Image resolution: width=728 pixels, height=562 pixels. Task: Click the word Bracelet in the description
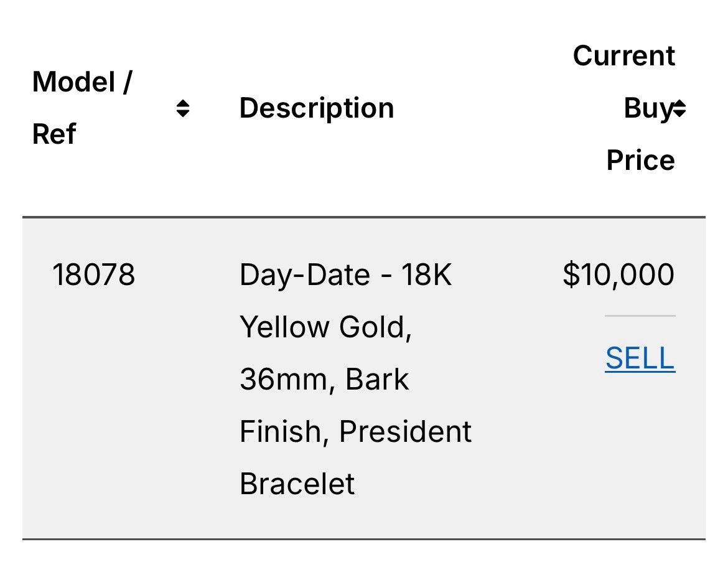(297, 484)
